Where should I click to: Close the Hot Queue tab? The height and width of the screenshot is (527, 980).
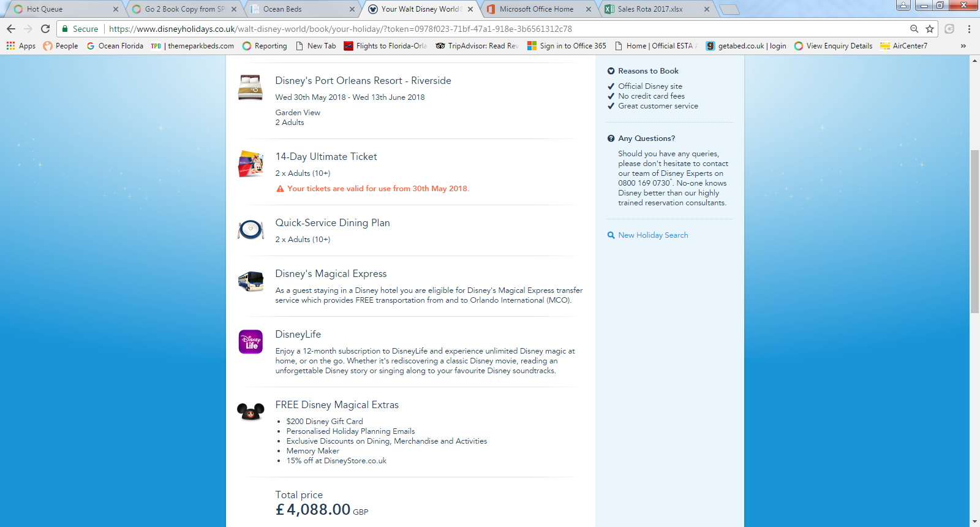click(x=116, y=9)
